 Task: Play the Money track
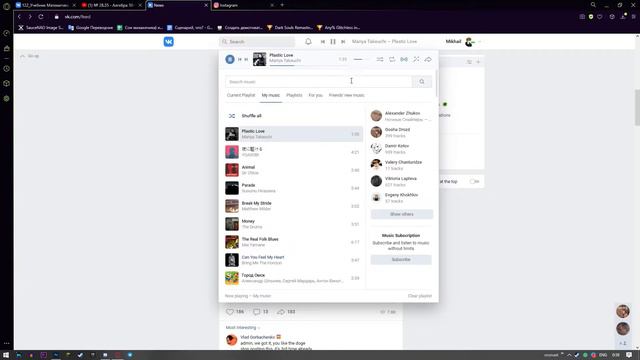(x=293, y=224)
